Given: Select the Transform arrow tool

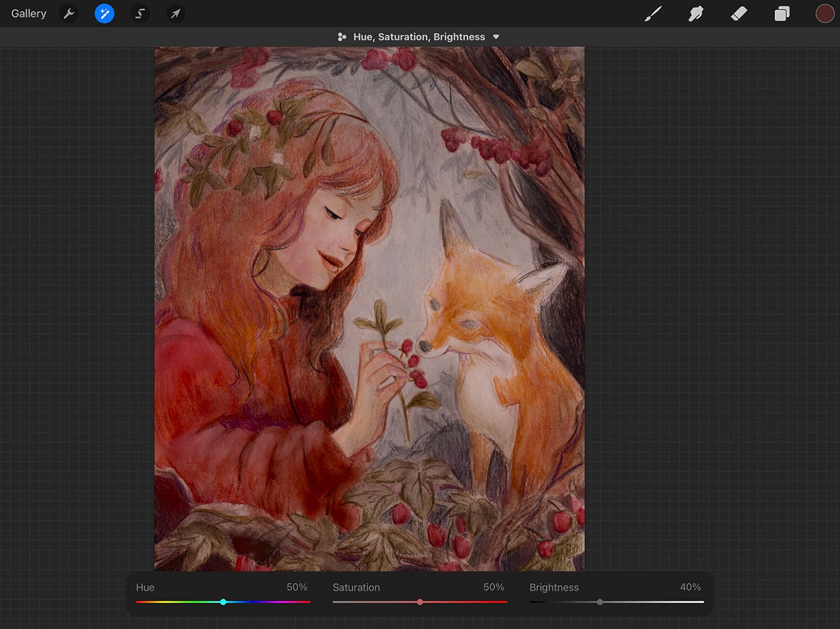Looking at the screenshot, I should coord(175,13).
